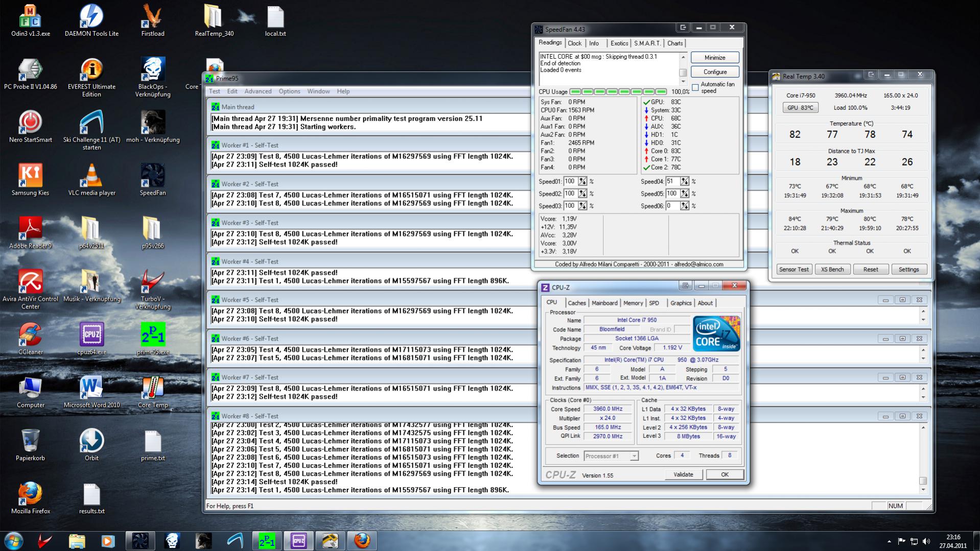This screenshot has width=980, height=551.
Task: Open Prime95 Test menu
Action: tap(215, 91)
